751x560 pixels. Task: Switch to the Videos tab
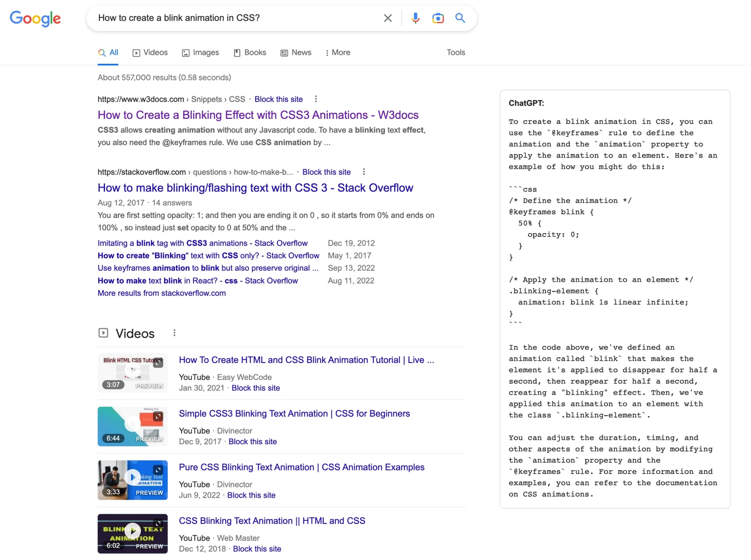coord(150,52)
